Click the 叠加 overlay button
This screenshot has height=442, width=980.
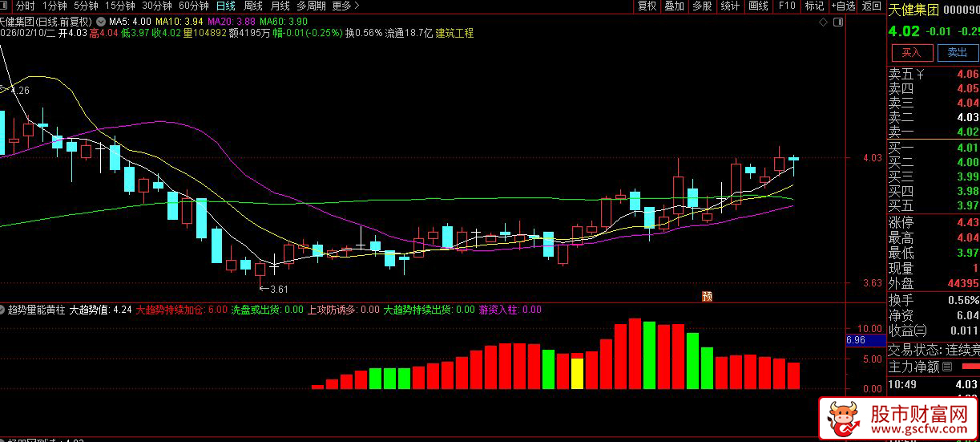[x=674, y=6]
